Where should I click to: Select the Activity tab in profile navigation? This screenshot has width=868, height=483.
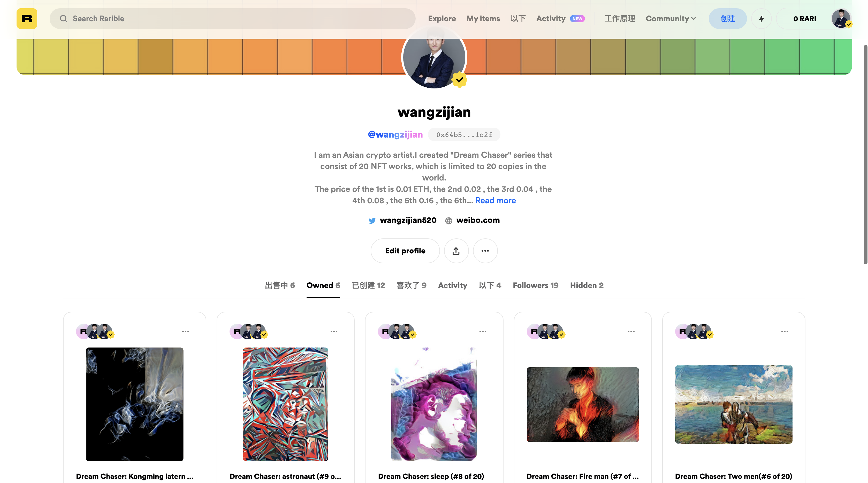(452, 285)
